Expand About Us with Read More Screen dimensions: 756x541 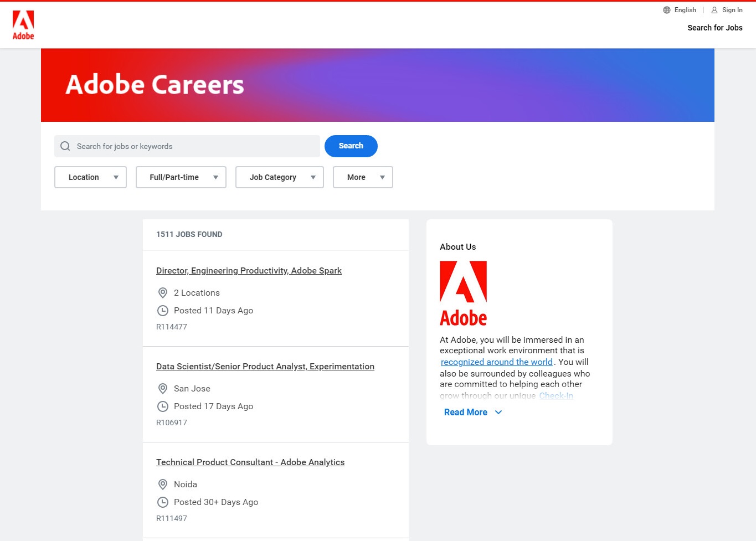tap(472, 413)
